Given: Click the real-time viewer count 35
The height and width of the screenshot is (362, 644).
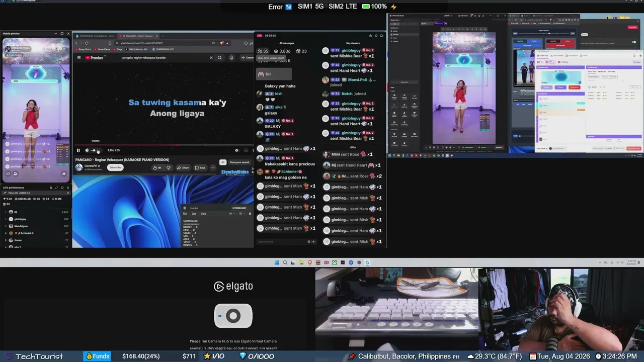Looking at the screenshot, I should pos(263,51).
